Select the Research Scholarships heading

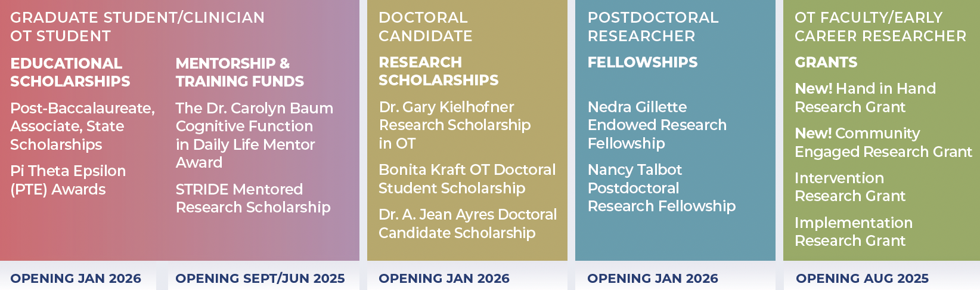pyautogui.click(x=439, y=71)
